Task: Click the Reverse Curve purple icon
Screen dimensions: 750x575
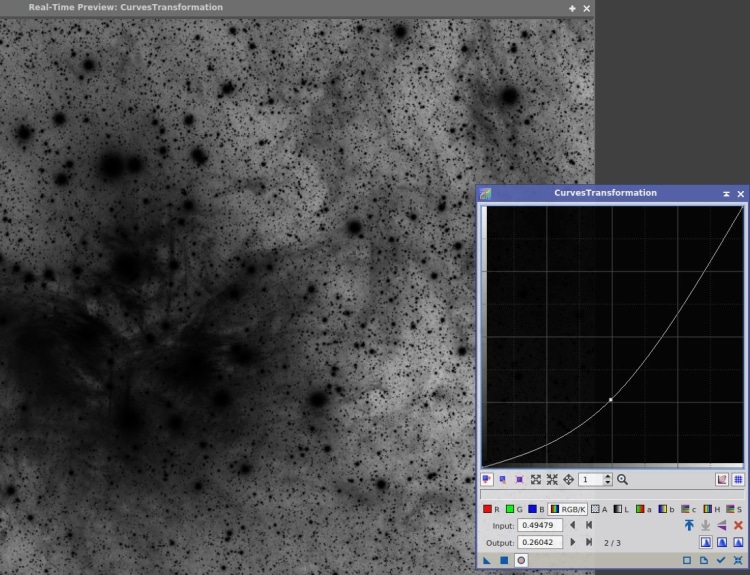Action: pyautogui.click(x=722, y=525)
